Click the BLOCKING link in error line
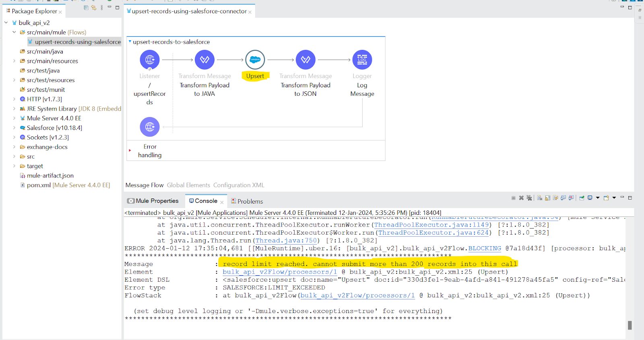The width and height of the screenshot is (644, 340). point(485,248)
